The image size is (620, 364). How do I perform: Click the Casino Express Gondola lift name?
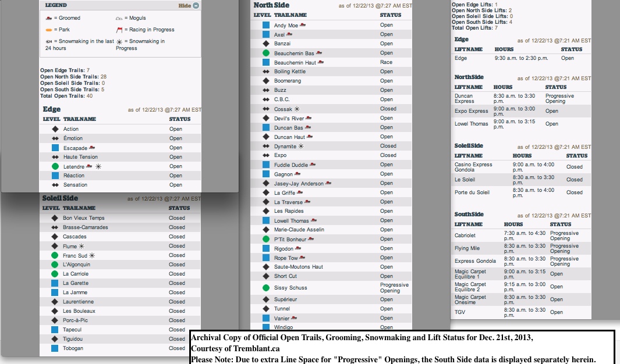click(x=473, y=167)
